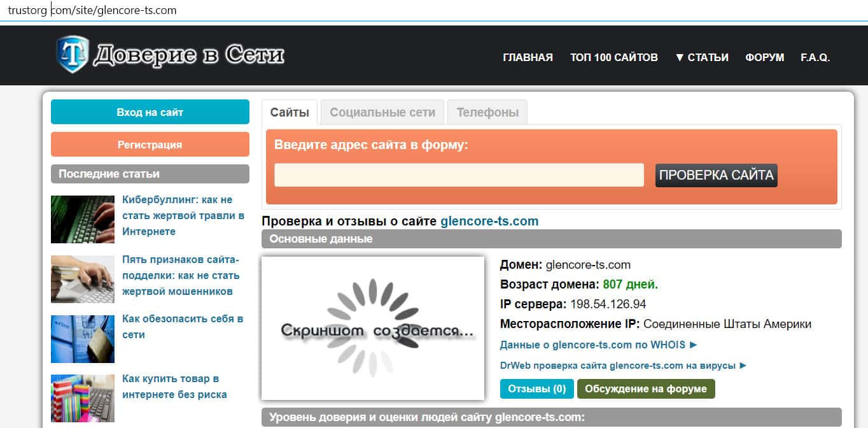868x428 pixels.
Task: Click the padlock thumbnail for Как обезопасить article
Action: click(83, 339)
